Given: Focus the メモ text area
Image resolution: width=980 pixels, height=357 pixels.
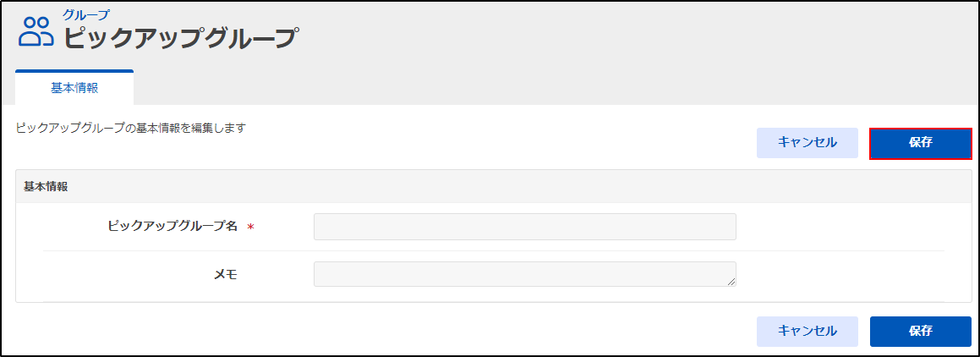Looking at the screenshot, I should click(x=525, y=274).
